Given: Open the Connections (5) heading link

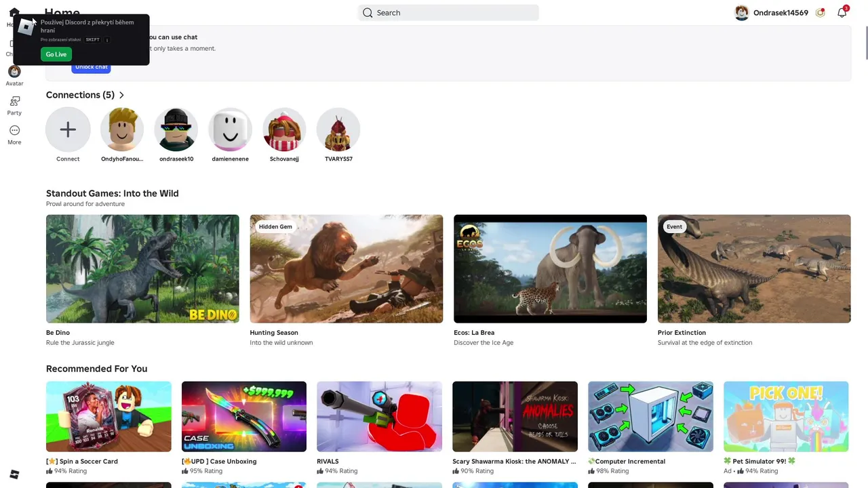Looking at the screenshot, I should pyautogui.click(x=80, y=95).
